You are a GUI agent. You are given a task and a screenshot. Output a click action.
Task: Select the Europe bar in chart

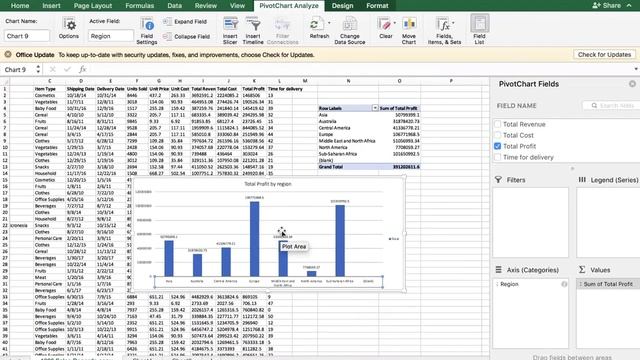click(x=254, y=239)
